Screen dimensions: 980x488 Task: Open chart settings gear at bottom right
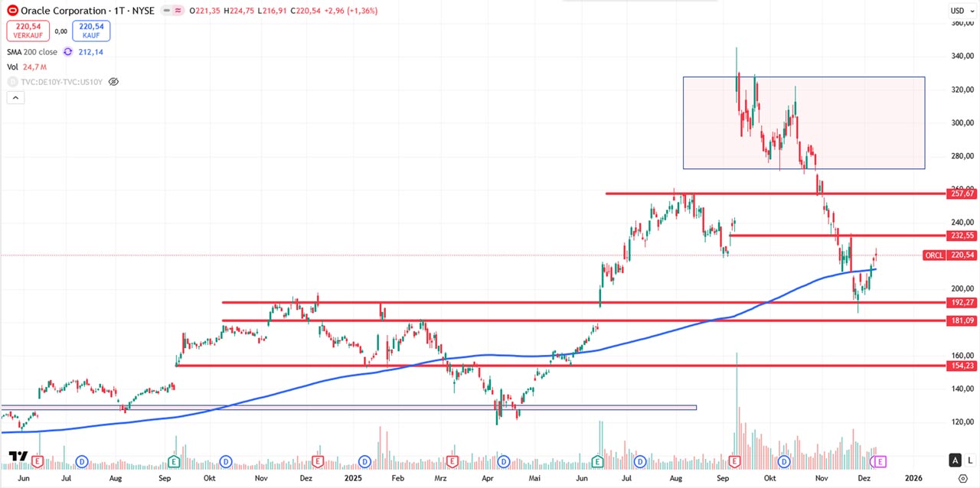(962, 477)
